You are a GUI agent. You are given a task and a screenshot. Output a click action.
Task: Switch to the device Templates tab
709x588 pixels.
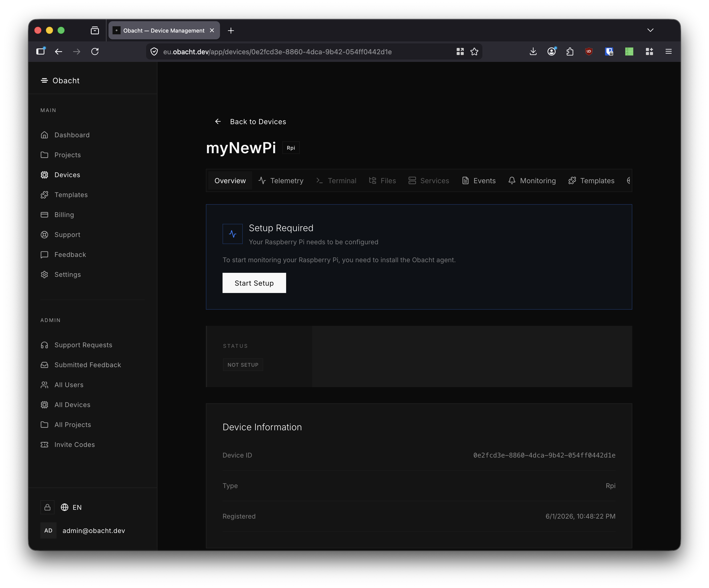(591, 181)
